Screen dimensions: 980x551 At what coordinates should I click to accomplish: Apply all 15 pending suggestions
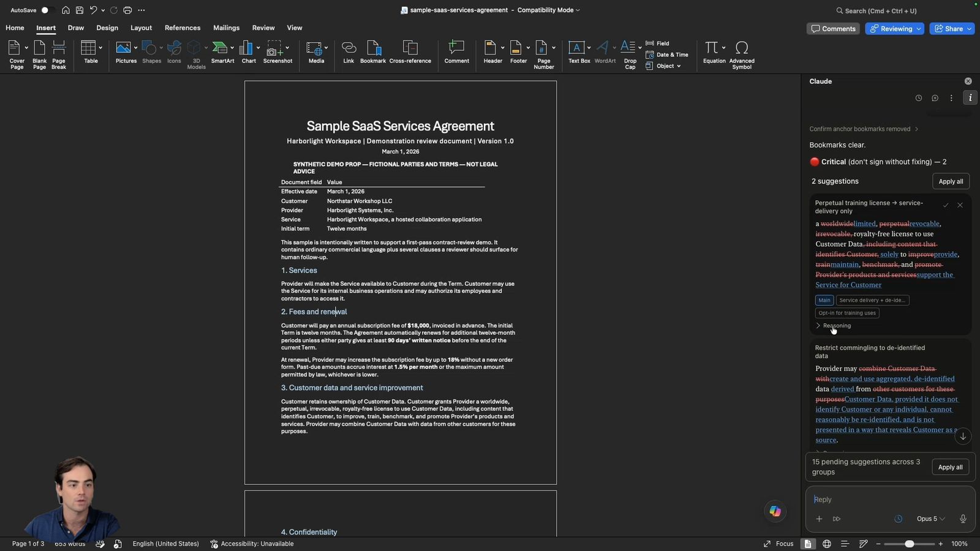(x=951, y=467)
